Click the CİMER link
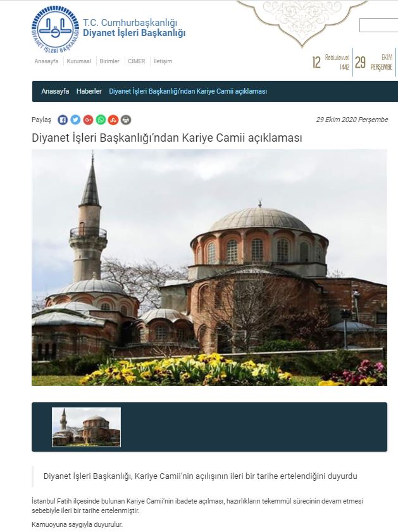Image resolution: width=398 pixels, height=532 pixels. click(x=136, y=61)
